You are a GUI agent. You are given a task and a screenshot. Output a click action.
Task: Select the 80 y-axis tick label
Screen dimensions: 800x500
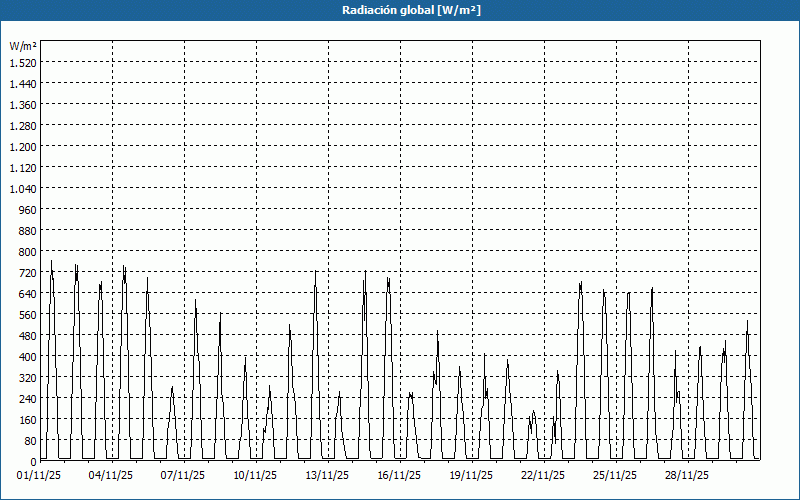(29, 440)
